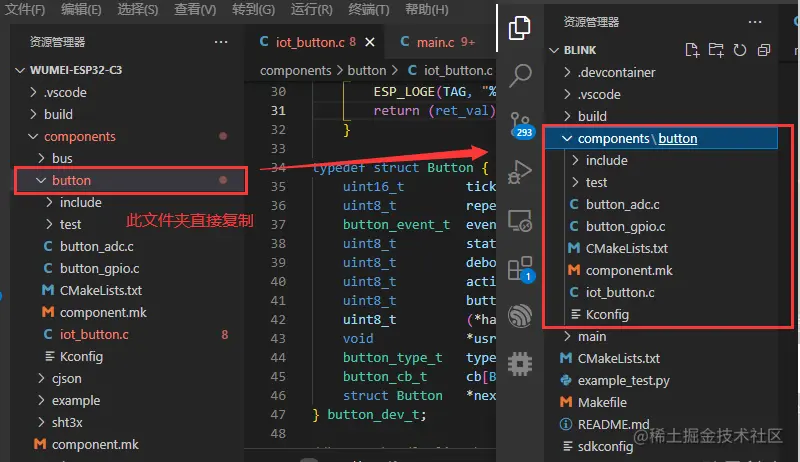Open example_test.py in BLINK

coord(662,380)
